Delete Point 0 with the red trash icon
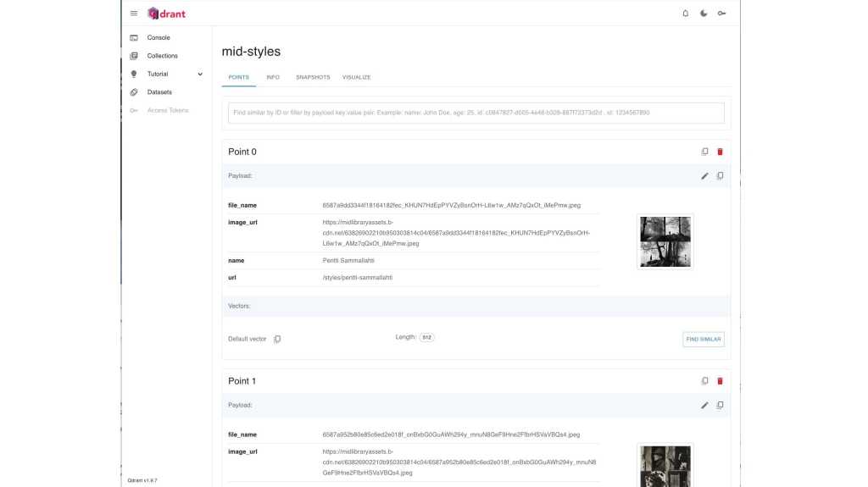This screenshot has width=868, height=487. click(x=721, y=152)
